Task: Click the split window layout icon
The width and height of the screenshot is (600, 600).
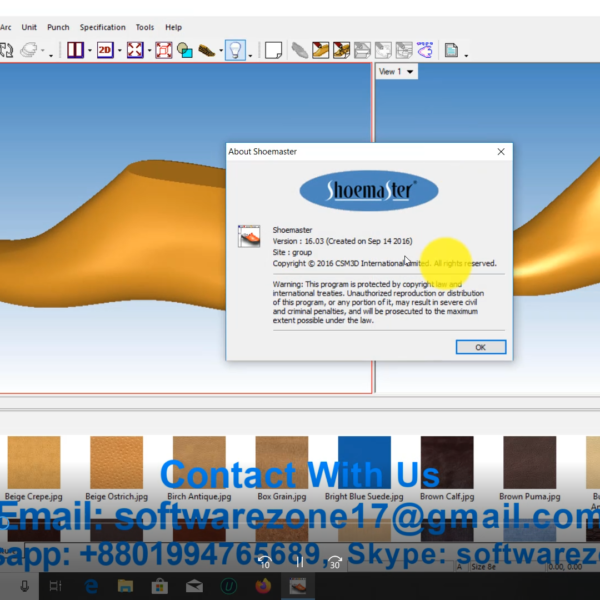Action: pyautogui.click(x=75, y=50)
